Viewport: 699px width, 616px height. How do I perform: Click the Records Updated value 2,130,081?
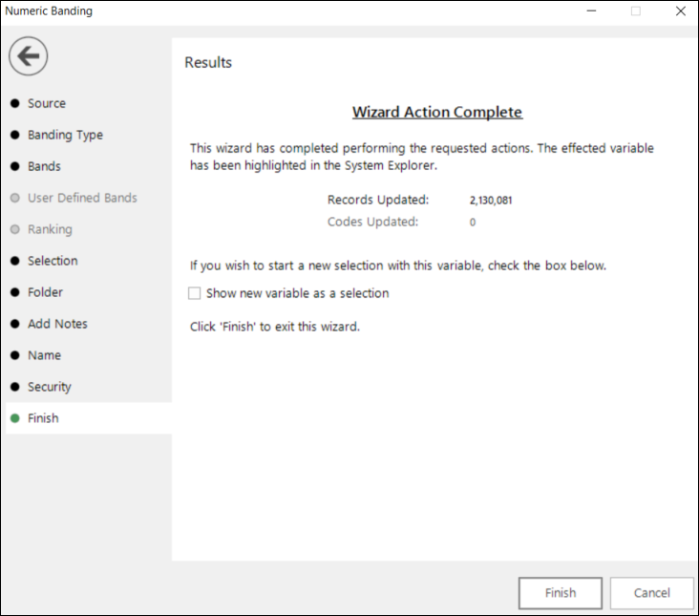coord(491,201)
